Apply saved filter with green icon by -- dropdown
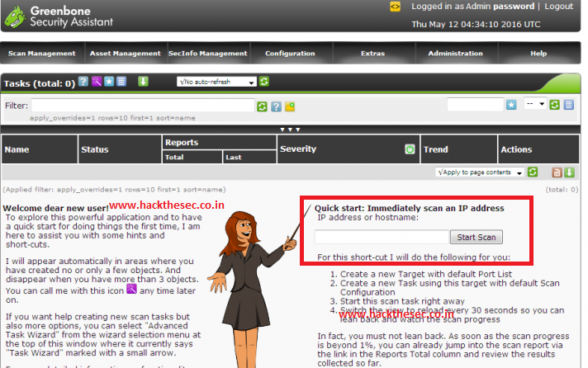The height and width of the screenshot is (368, 588). click(554, 105)
